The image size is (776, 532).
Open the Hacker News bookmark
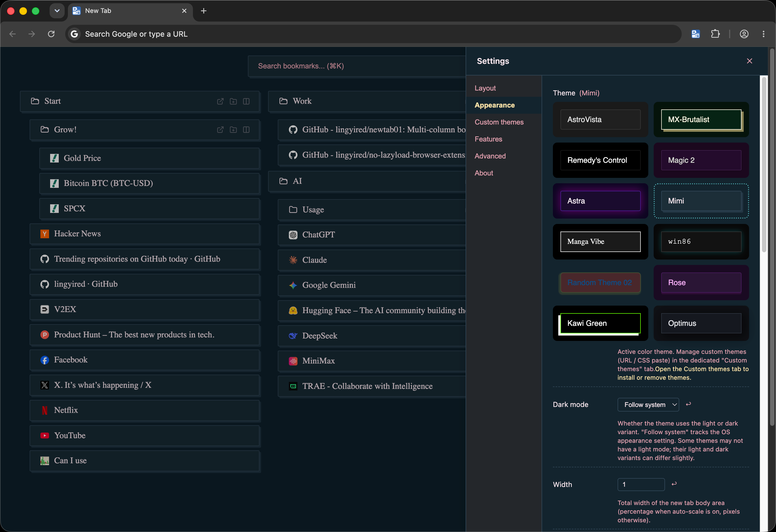145,234
